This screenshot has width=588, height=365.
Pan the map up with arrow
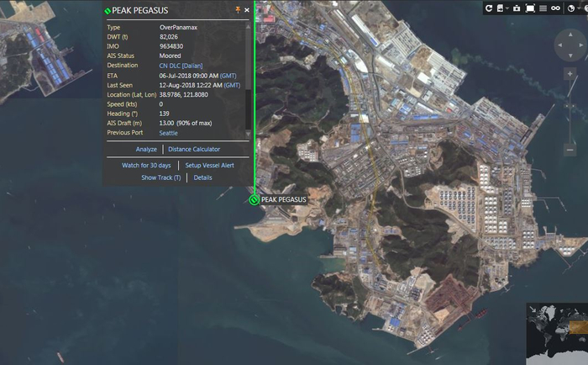(570, 34)
